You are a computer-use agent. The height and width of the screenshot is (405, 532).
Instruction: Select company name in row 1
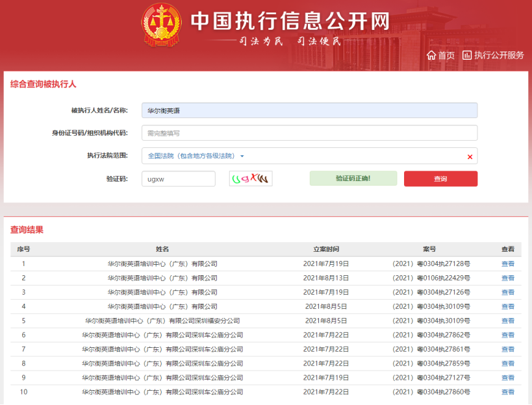click(x=162, y=264)
